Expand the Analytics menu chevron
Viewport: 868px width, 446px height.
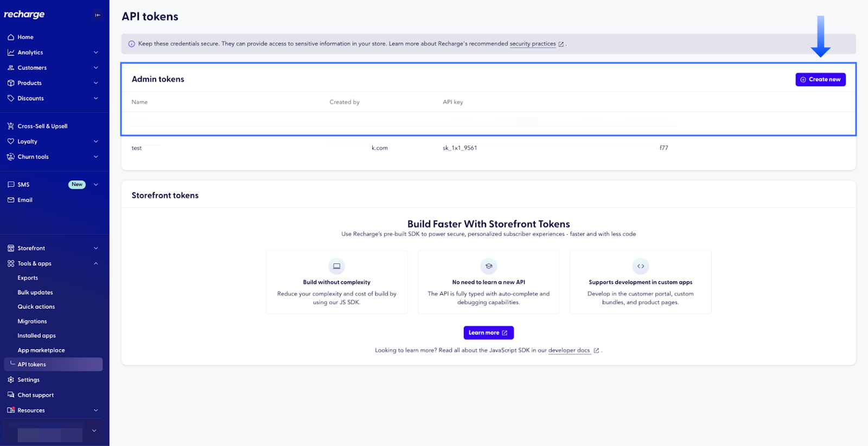96,53
